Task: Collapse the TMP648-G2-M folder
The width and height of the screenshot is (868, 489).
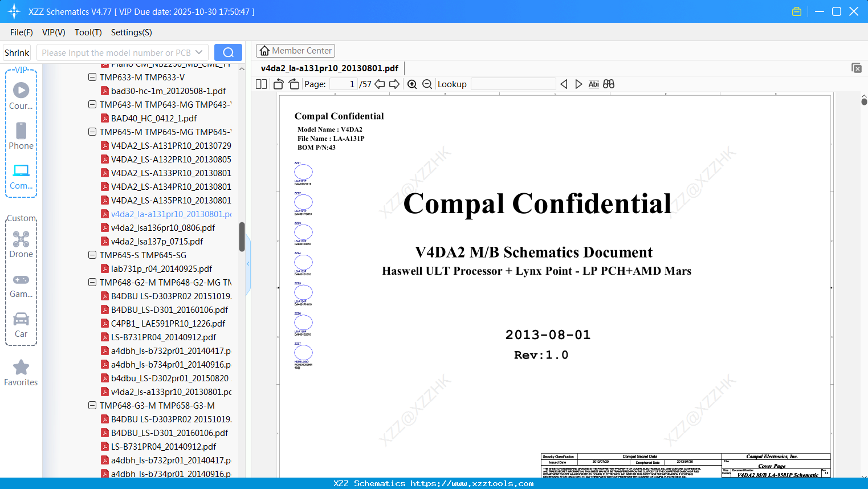Action: coord(92,282)
